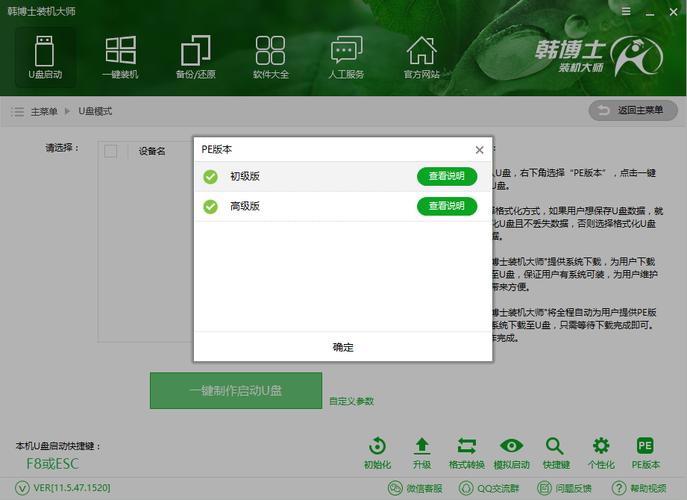Open the hamburger menu in title bar
The image size is (687, 500).
[x=626, y=11]
